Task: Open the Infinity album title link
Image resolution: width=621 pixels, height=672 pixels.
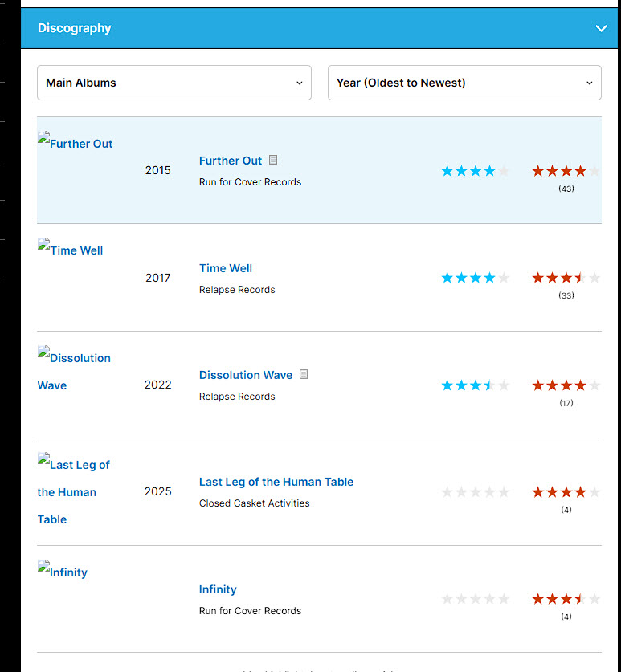Action: tap(218, 589)
